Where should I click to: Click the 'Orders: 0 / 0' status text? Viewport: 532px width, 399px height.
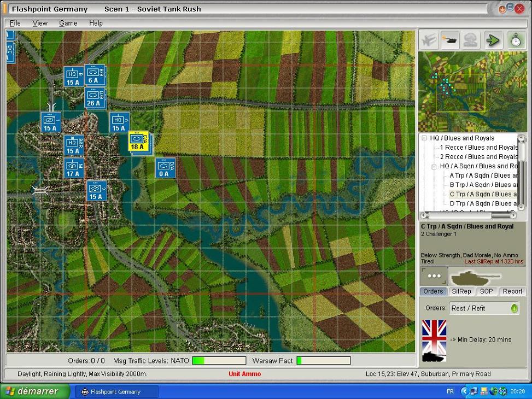(86, 361)
